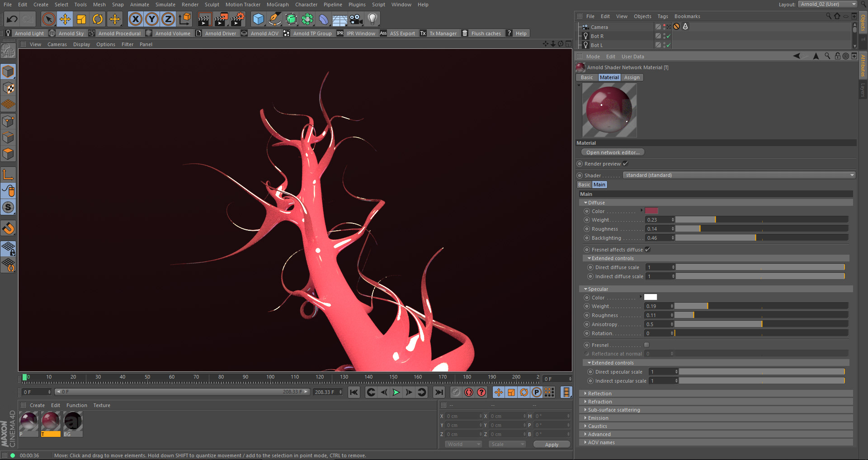Disable Fresnel affects diffuse checkbox
868x460 pixels.
coord(647,250)
